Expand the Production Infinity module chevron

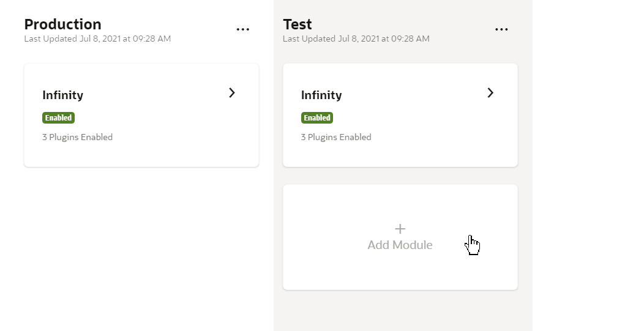(x=232, y=93)
